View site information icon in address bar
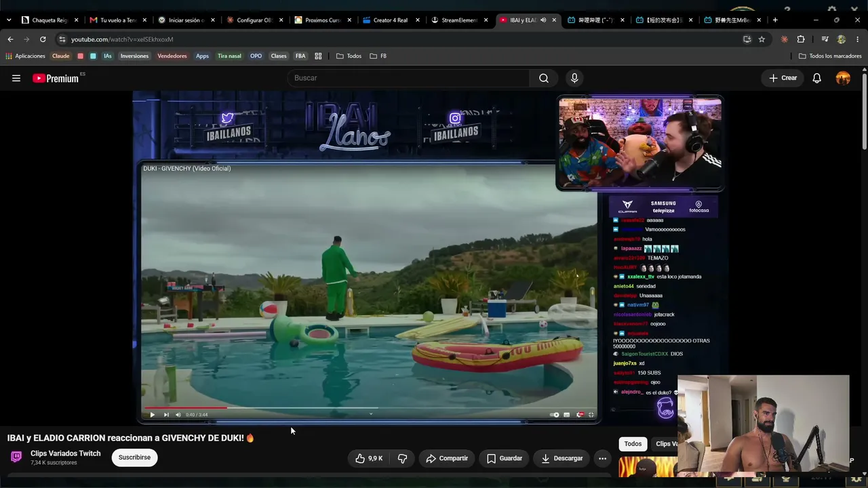This screenshot has width=868, height=488. point(62,39)
